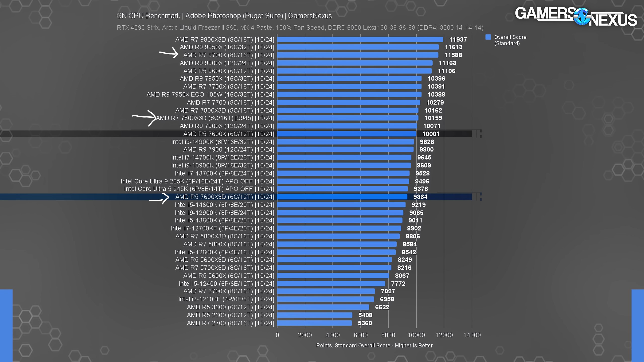The width and height of the screenshot is (644, 362).
Task: Click the score value 11937
Action: pos(458,39)
